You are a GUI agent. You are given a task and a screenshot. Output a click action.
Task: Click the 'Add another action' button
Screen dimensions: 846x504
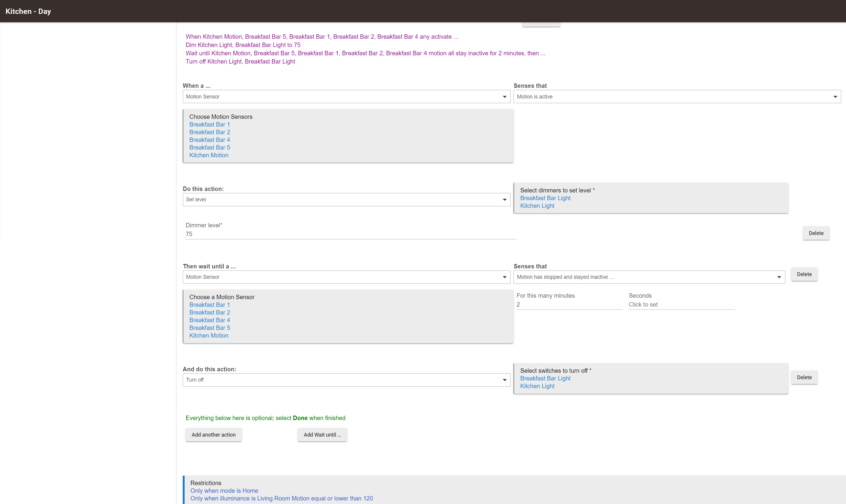[x=213, y=435]
